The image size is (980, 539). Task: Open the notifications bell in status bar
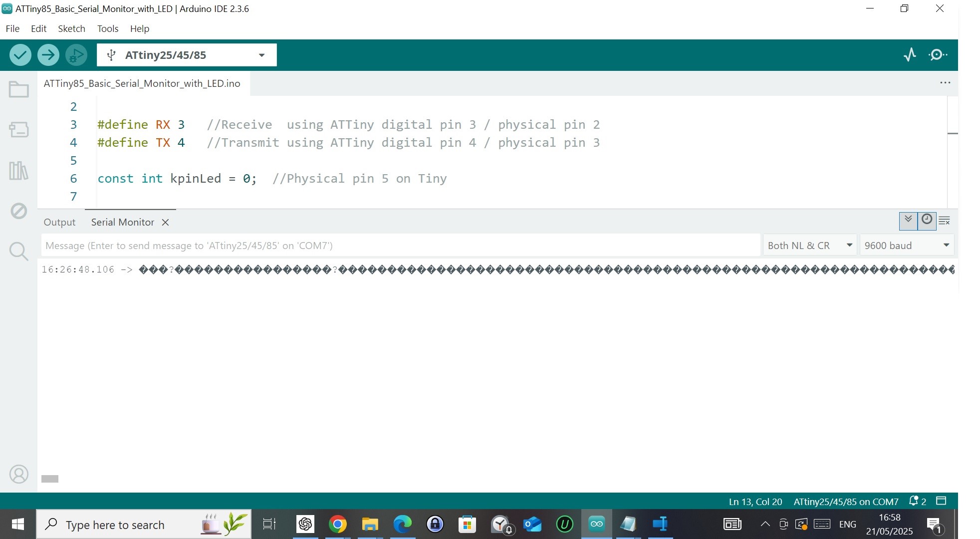coord(917,501)
